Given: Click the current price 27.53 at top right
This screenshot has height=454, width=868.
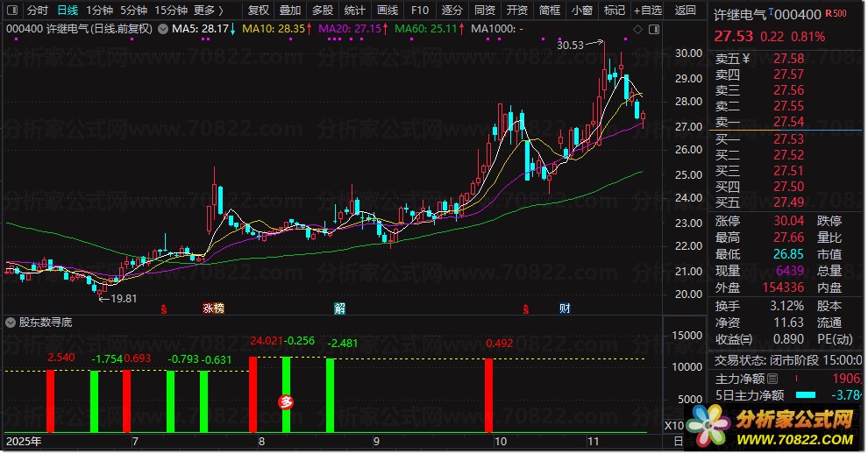Looking at the screenshot, I should (x=734, y=37).
